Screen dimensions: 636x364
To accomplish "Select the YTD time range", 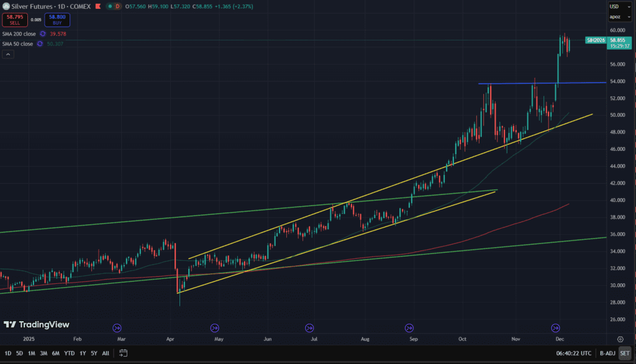I will click(x=70, y=353).
